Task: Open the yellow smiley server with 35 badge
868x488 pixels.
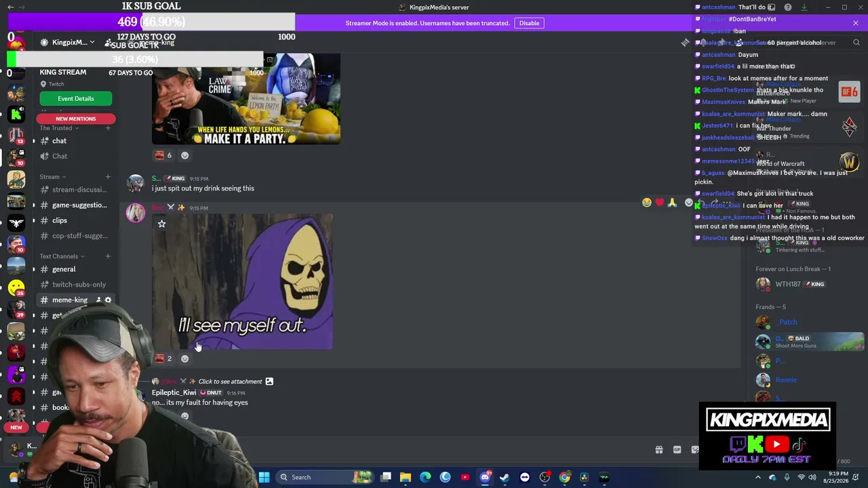Action: pos(16,288)
